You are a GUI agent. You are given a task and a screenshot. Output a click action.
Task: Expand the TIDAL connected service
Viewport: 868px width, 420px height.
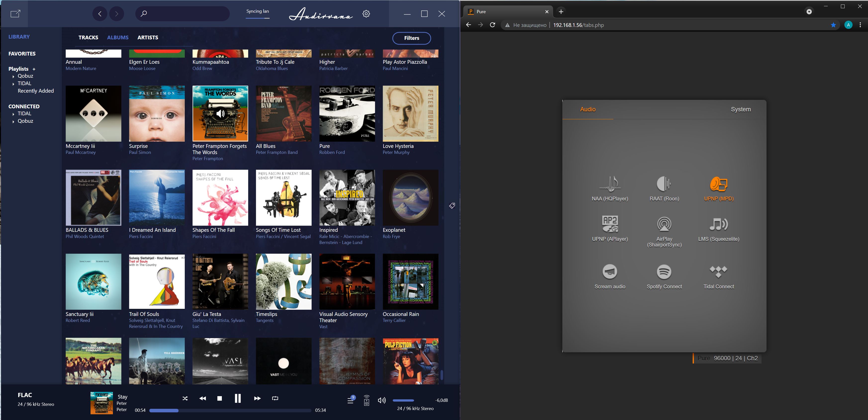(x=13, y=114)
